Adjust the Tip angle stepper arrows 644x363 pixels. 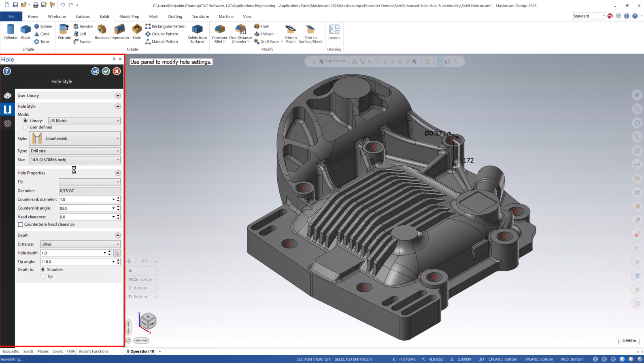coord(118,262)
